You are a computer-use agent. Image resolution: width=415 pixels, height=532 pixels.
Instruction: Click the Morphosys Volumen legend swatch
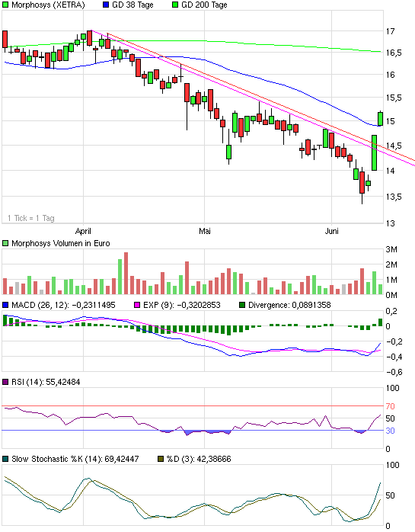(5, 243)
